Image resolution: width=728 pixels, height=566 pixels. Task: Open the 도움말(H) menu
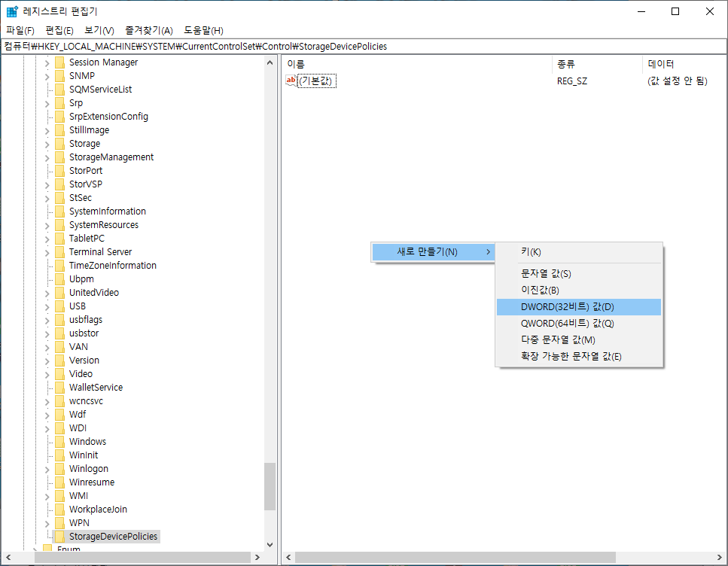(203, 31)
